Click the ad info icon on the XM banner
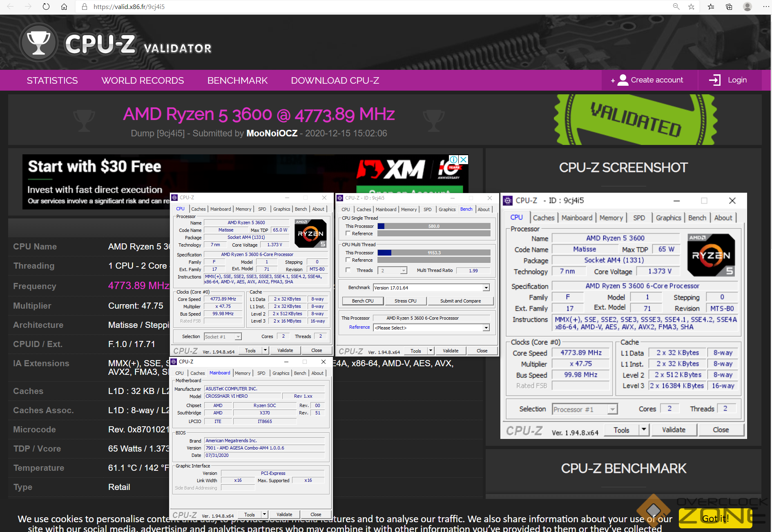This screenshot has height=532, width=772. 453,159
